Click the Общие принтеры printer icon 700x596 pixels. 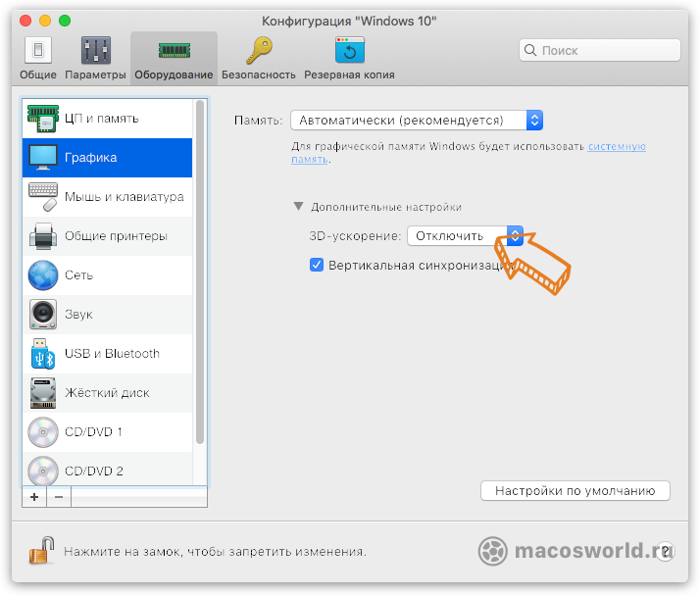(x=43, y=235)
